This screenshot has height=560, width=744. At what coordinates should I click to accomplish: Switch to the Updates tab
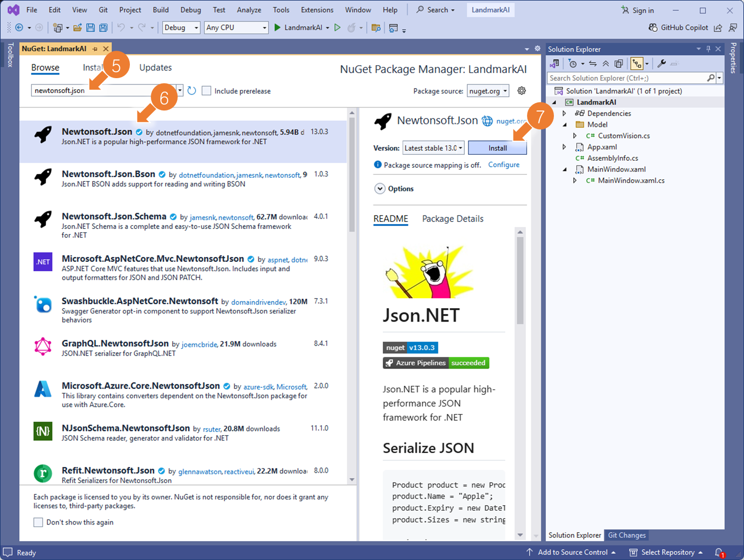(x=155, y=68)
